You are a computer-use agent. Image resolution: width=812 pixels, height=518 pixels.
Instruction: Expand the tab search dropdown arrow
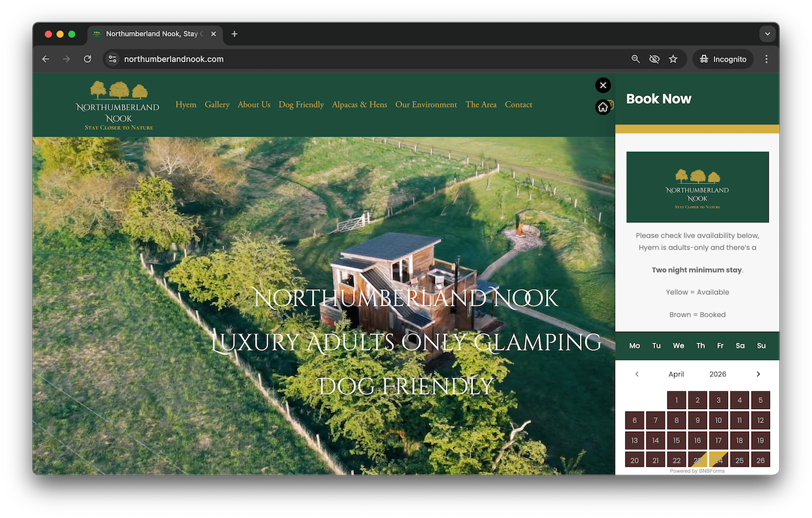(x=767, y=34)
